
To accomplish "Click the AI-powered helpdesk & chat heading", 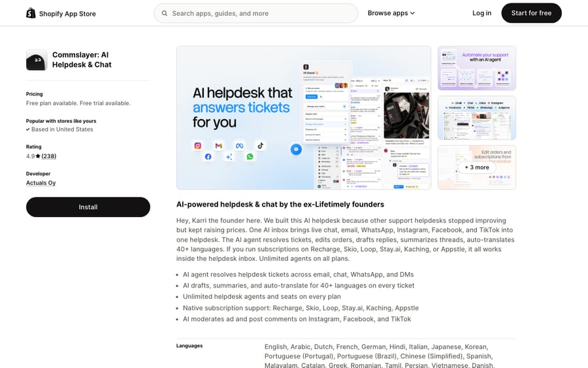I will click(280, 205).
